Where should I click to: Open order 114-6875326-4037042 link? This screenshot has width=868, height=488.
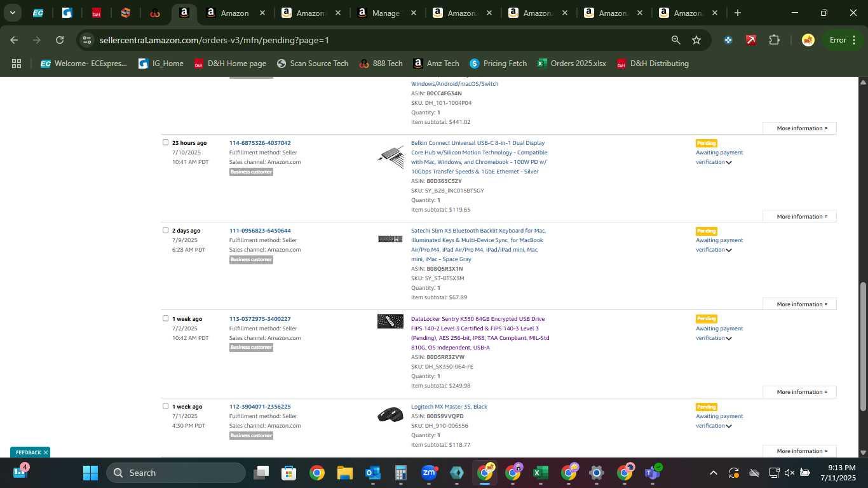(x=260, y=143)
